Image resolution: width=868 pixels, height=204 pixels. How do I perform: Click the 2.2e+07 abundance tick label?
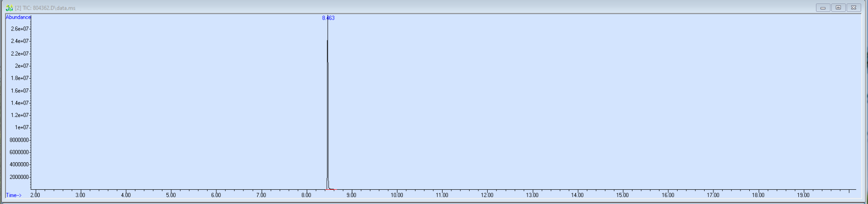point(20,54)
